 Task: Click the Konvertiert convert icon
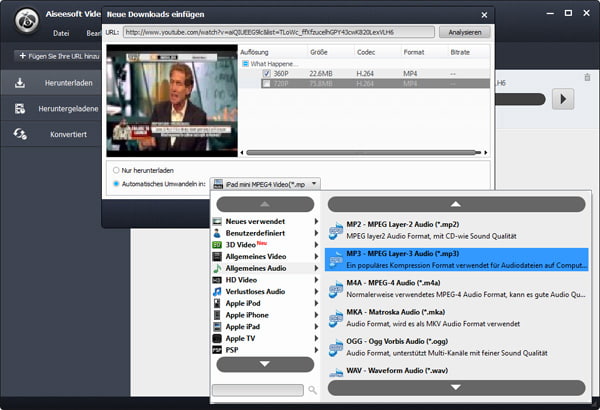tap(20, 134)
